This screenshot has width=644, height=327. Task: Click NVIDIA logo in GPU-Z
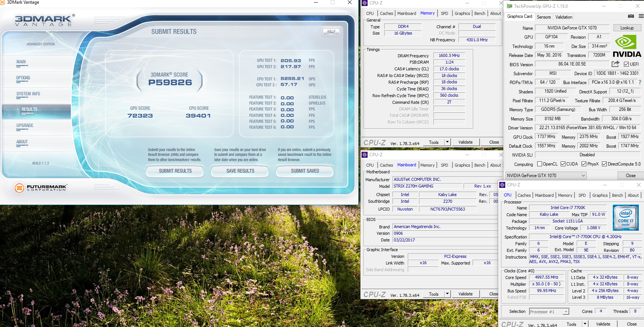click(x=627, y=47)
